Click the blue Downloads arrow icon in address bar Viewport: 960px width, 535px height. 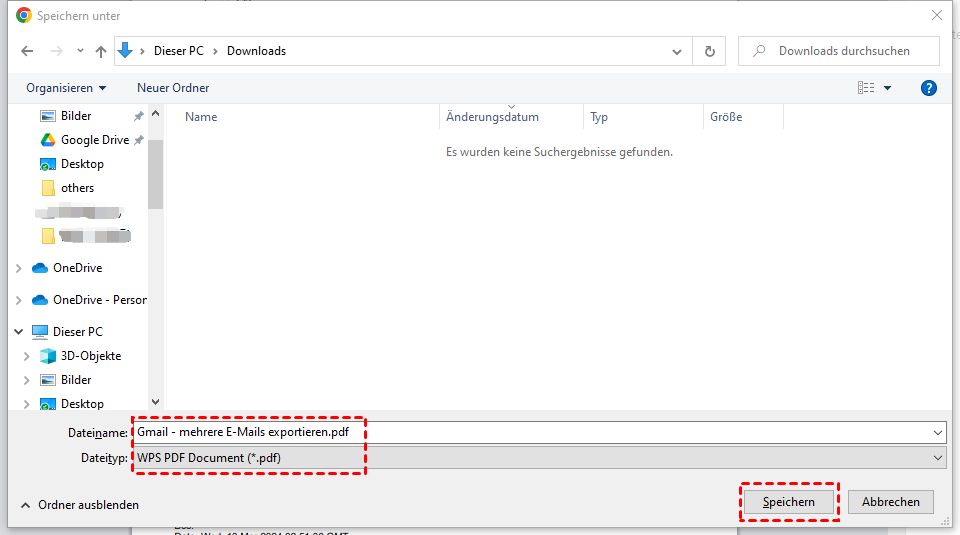[x=125, y=50]
